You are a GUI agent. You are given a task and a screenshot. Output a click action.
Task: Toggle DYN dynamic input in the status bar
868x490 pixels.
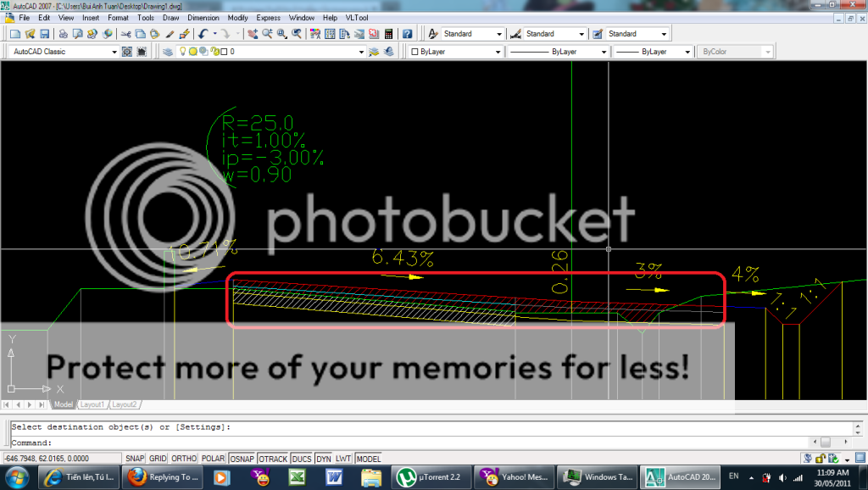coord(324,459)
